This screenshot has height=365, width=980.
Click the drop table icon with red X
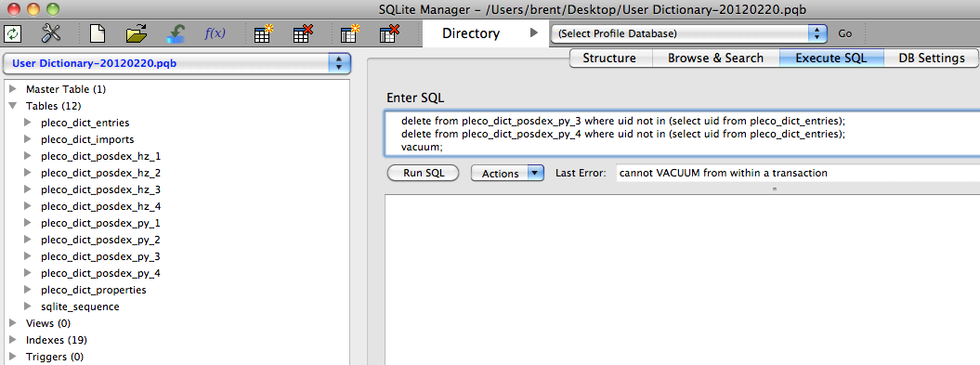303,33
